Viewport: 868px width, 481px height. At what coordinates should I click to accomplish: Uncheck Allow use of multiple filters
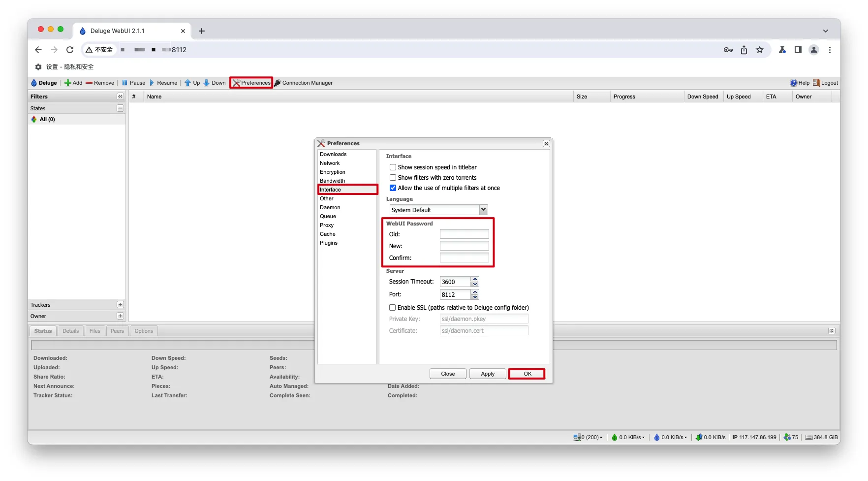tap(393, 188)
